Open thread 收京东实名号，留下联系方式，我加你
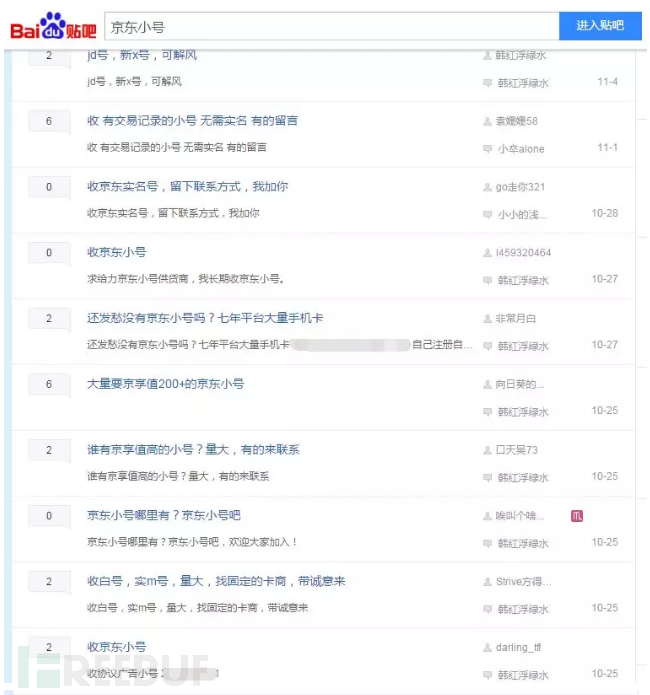Screen dimensions: 650x695 pos(188,186)
